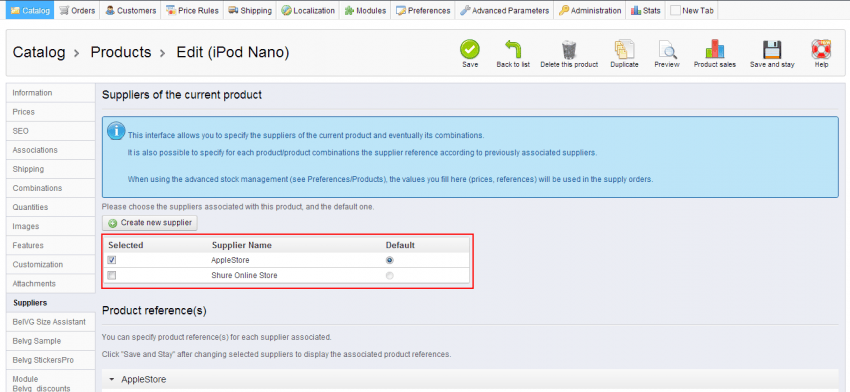850x392 pixels.
Task: Uncheck the AppleStore selected checkbox
Action: point(112,260)
